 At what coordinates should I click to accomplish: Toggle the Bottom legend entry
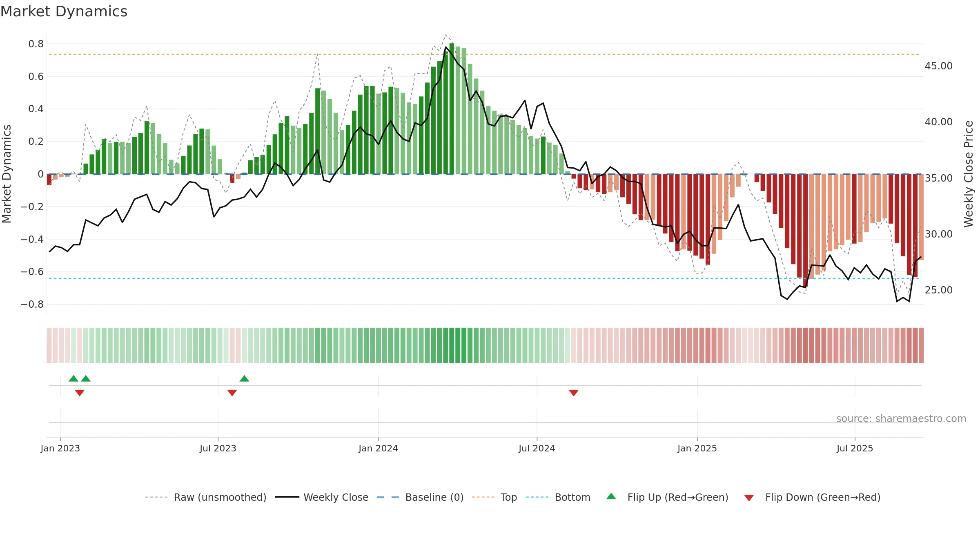click(x=558, y=497)
